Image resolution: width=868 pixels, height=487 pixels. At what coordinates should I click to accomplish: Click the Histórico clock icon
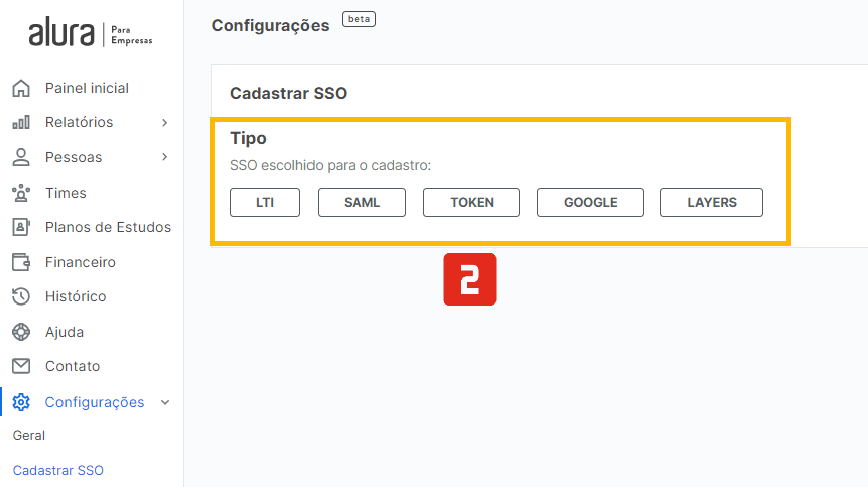[x=21, y=296]
